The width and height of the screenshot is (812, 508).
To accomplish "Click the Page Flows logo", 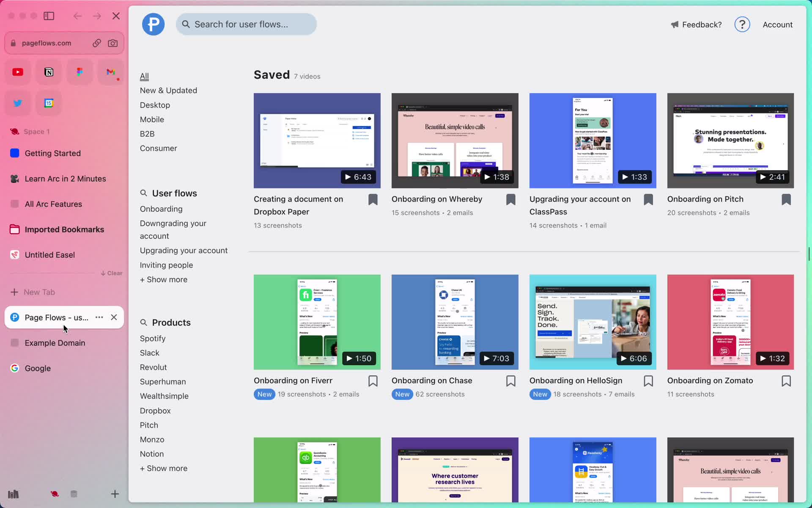I will [153, 24].
